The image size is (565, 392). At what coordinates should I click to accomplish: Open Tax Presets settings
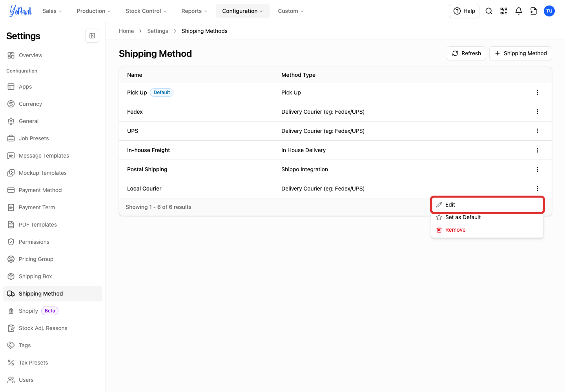[x=53, y=363]
